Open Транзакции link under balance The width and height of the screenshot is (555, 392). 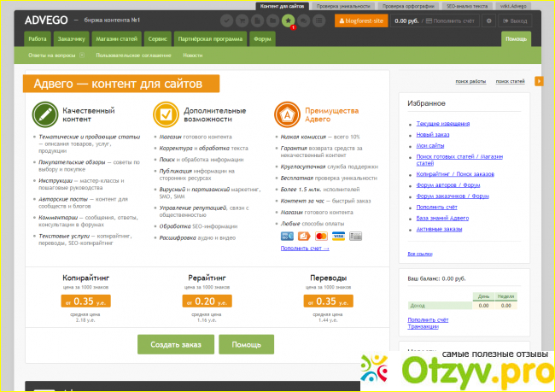tap(423, 326)
